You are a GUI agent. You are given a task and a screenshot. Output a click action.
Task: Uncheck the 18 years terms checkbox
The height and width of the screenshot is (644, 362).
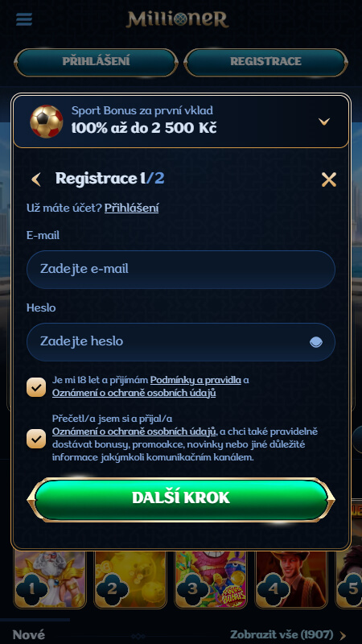(x=36, y=387)
